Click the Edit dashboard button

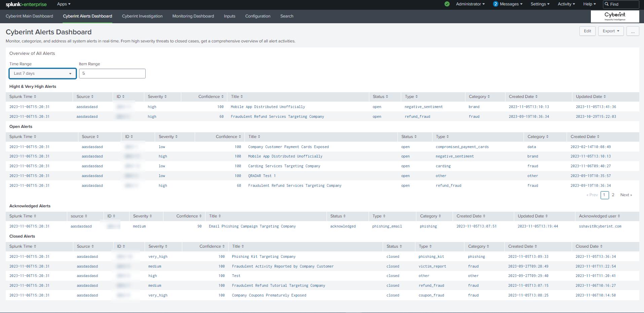click(587, 31)
